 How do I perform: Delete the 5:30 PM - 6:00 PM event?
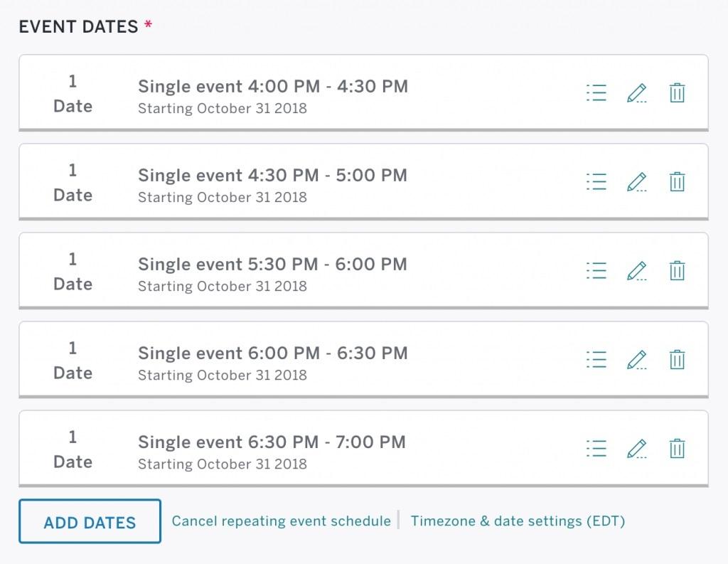click(677, 271)
